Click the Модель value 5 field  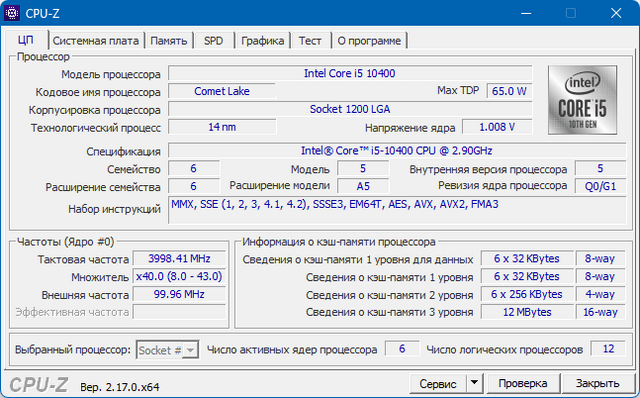(x=363, y=169)
